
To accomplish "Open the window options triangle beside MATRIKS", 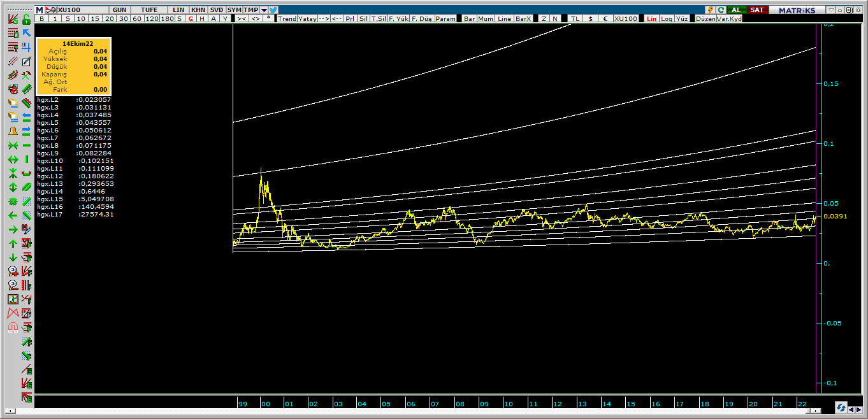I will (x=831, y=10).
